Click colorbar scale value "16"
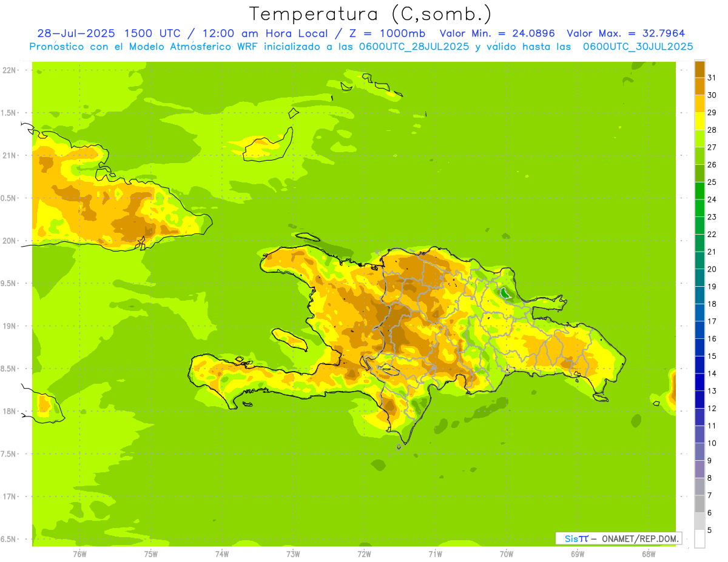Viewport: 728px width, 562px height. 712,339
